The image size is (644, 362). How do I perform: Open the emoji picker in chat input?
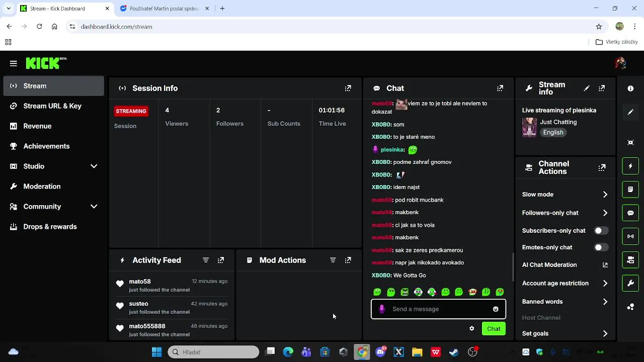point(496,309)
